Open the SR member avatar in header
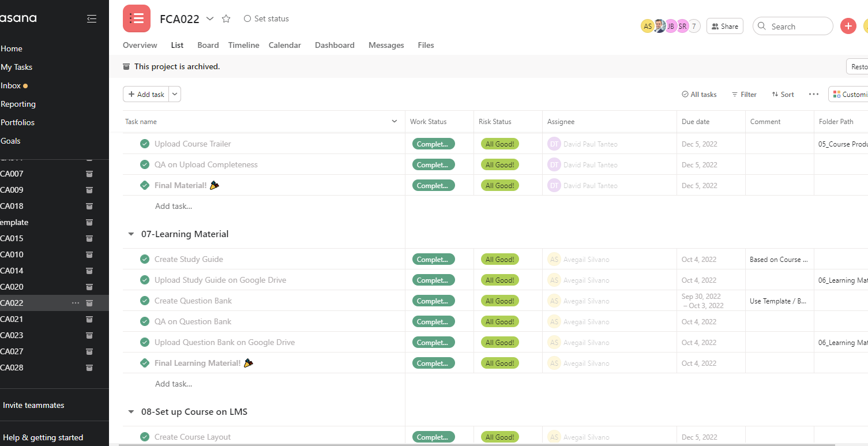Image resolution: width=868 pixels, height=446 pixels. pos(682,26)
